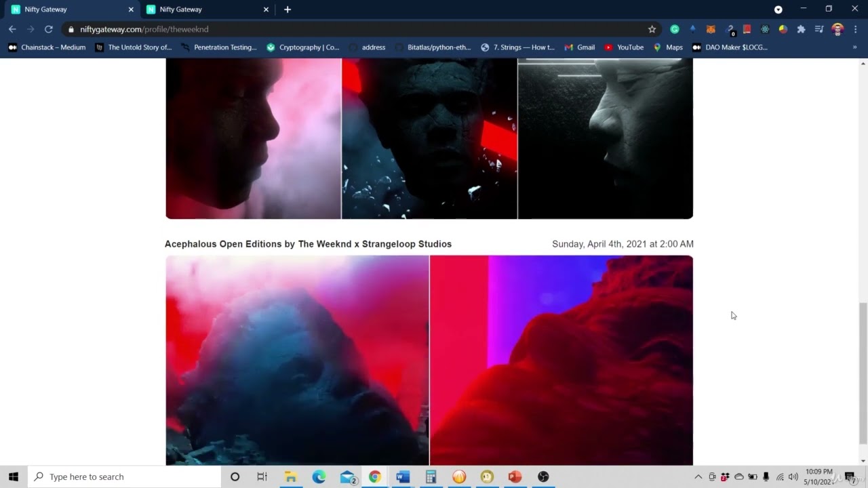Screen dimensions: 868x488
Task: Open the red and purple Acephalous artwork
Action: [x=561, y=361]
